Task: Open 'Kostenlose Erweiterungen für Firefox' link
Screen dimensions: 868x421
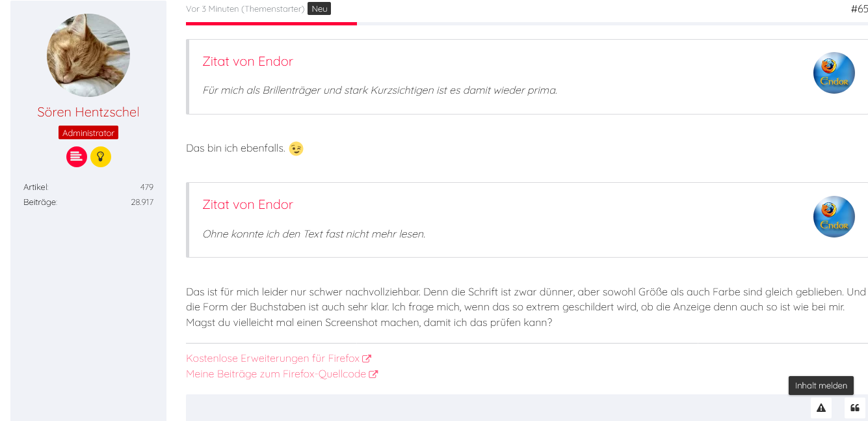Action: tap(278, 359)
